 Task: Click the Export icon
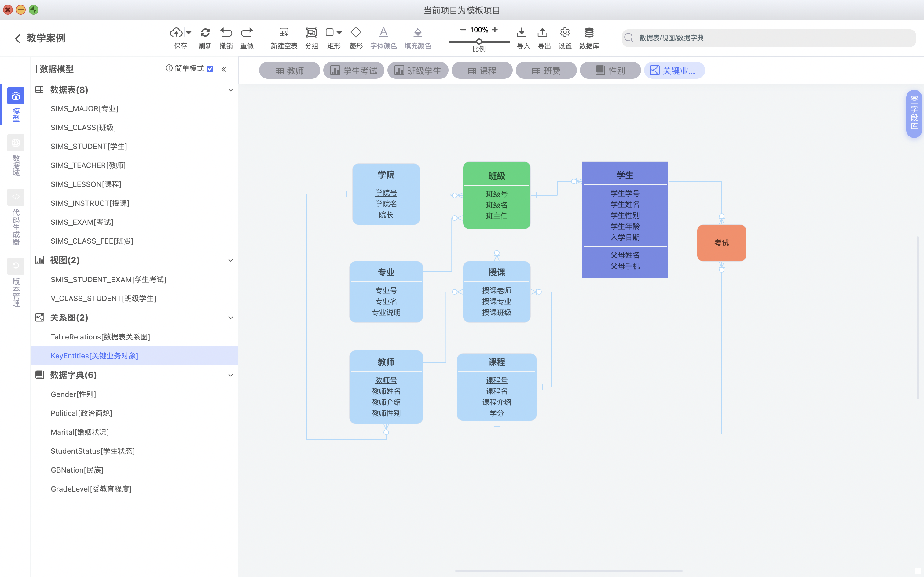click(542, 32)
